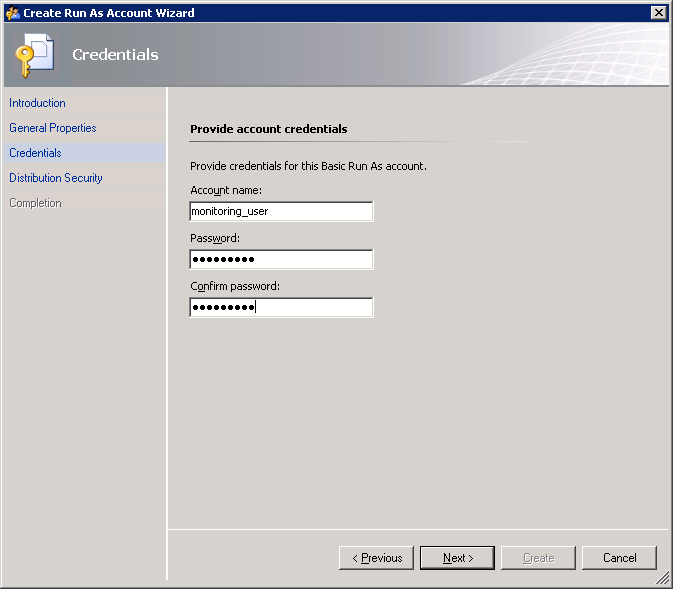Select Credentials step in sidebar

pos(35,153)
